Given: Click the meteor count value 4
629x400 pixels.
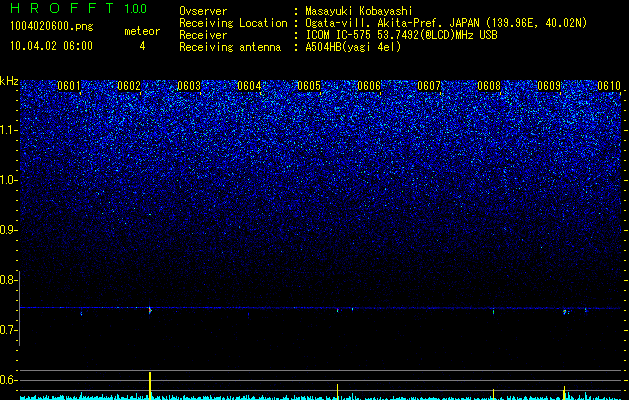Looking at the screenshot, I should click(142, 46).
